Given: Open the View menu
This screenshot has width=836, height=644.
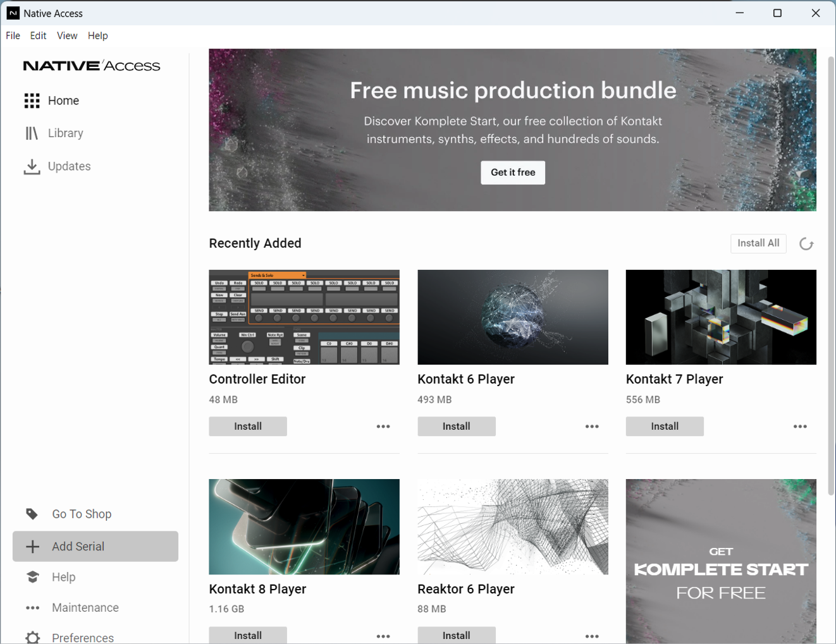Looking at the screenshot, I should pyautogui.click(x=67, y=35).
